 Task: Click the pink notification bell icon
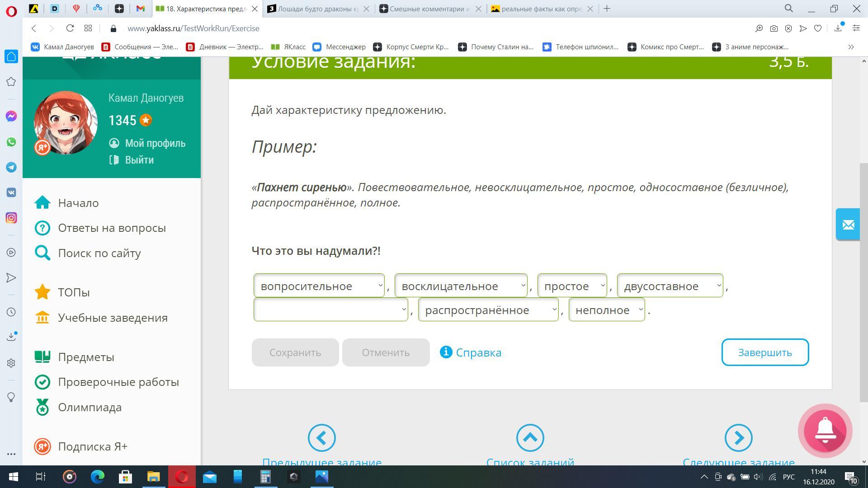coord(825,431)
